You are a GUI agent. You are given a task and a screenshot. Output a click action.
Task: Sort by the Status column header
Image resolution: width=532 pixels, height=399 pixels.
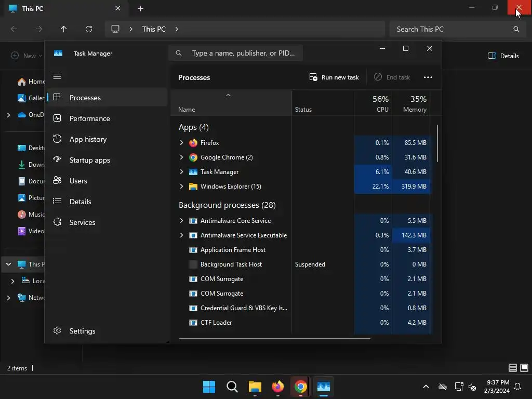coord(323,103)
